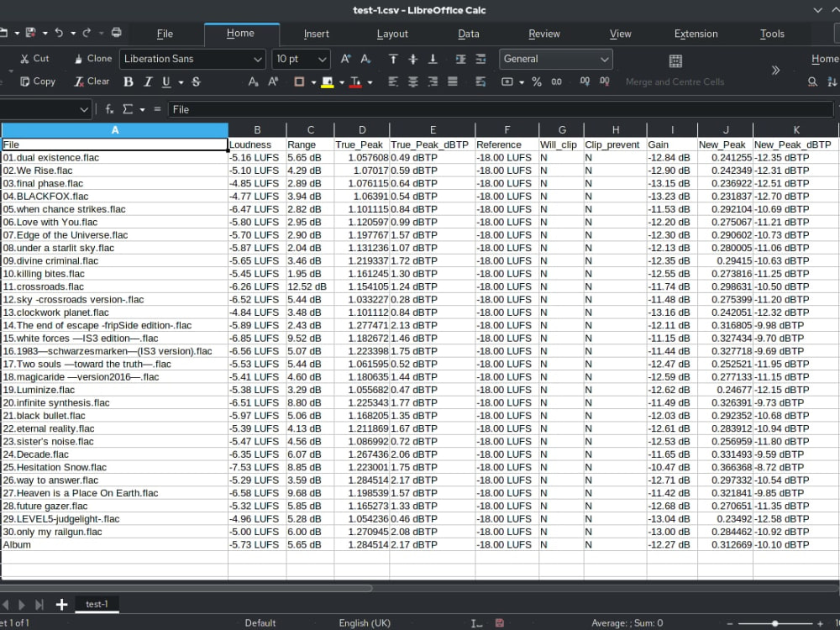
Task: Switch to the Insert tab
Action: click(x=316, y=34)
